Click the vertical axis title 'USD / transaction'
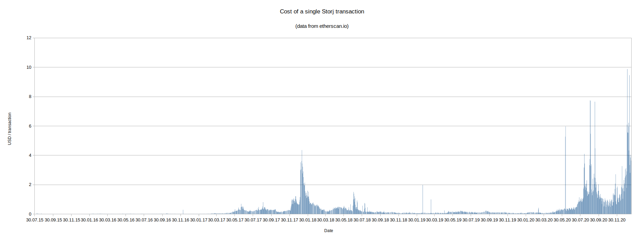The height and width of the screenshot is (240, 644). click(x=10, y=129)
